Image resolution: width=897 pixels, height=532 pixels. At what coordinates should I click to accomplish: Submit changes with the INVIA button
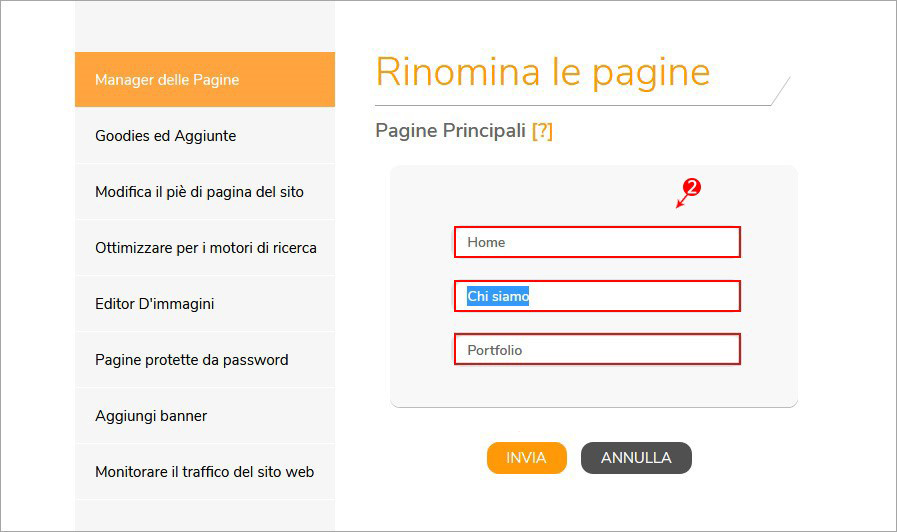526,458
